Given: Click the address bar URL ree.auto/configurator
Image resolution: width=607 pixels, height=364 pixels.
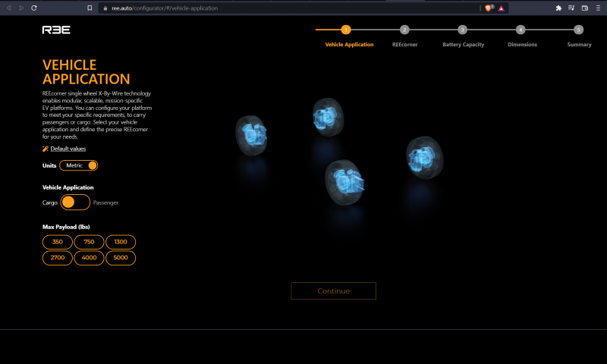Looking at the screenshot, I should point(165,8).
